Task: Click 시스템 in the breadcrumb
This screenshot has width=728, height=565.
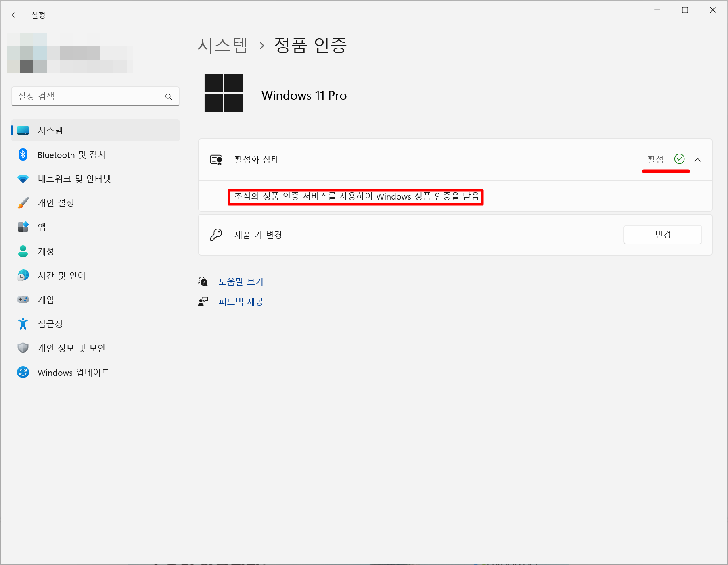Action: tap(222, 45)
